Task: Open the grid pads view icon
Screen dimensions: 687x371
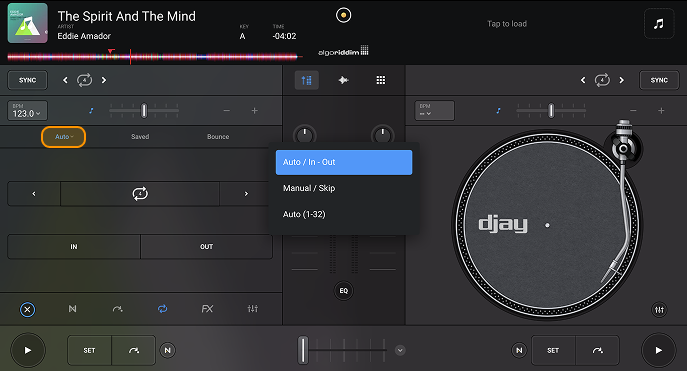Action: [381, 80]
